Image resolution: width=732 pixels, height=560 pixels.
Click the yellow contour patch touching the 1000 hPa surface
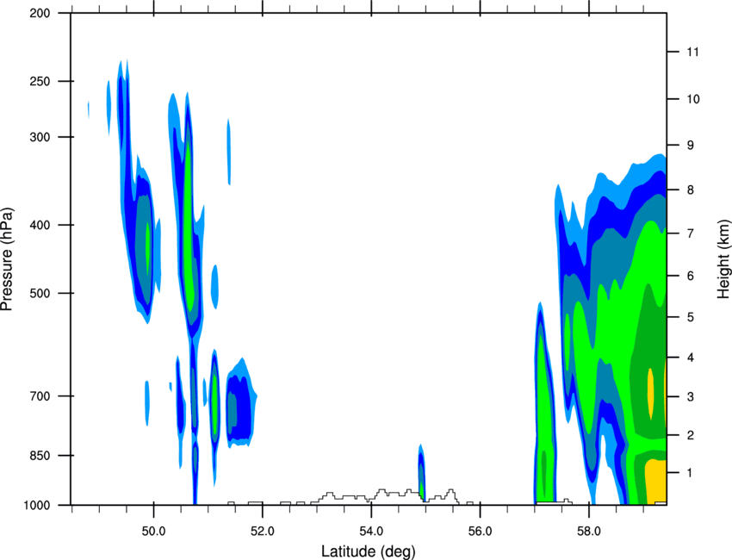(x=656, y=482)
